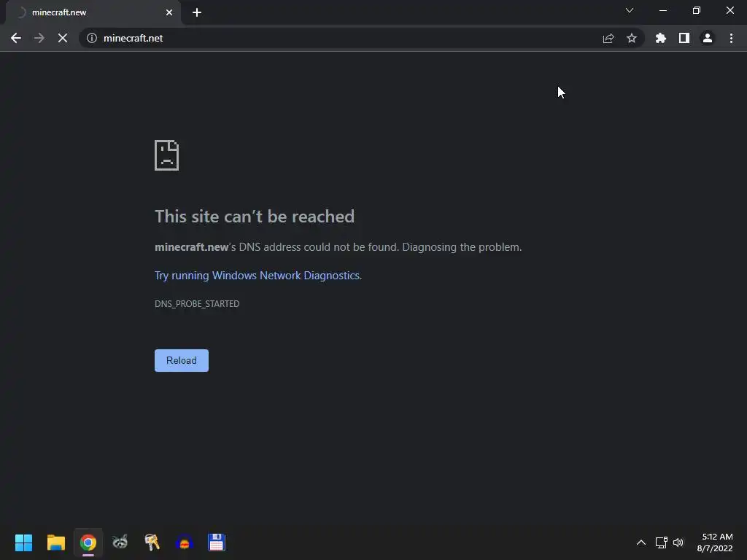Open File Explorer from the taskbar
Screen dimensions: 747x560
pos(55,542)
